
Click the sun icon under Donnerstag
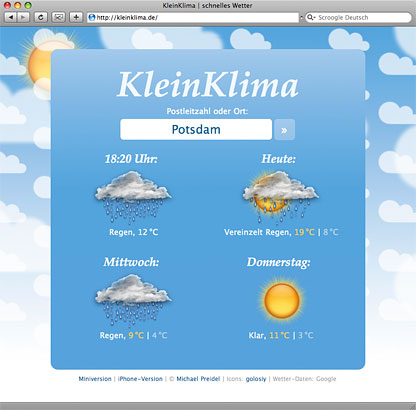pos(282,300)
